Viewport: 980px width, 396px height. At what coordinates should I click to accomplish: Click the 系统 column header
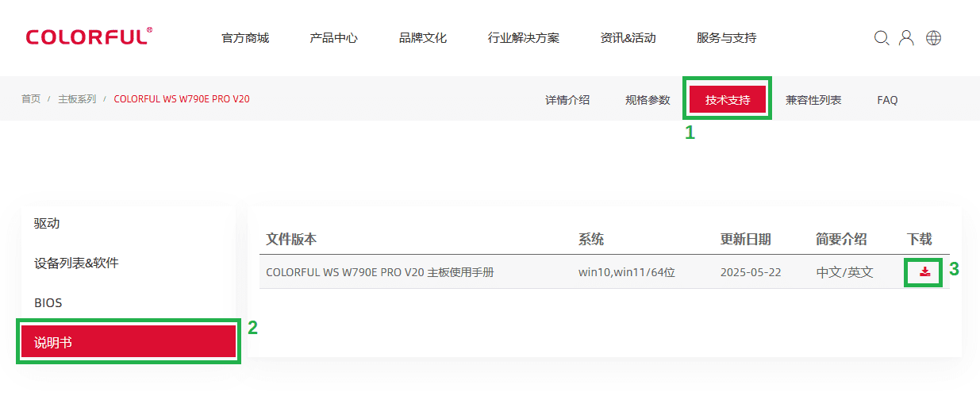point(591,239)
